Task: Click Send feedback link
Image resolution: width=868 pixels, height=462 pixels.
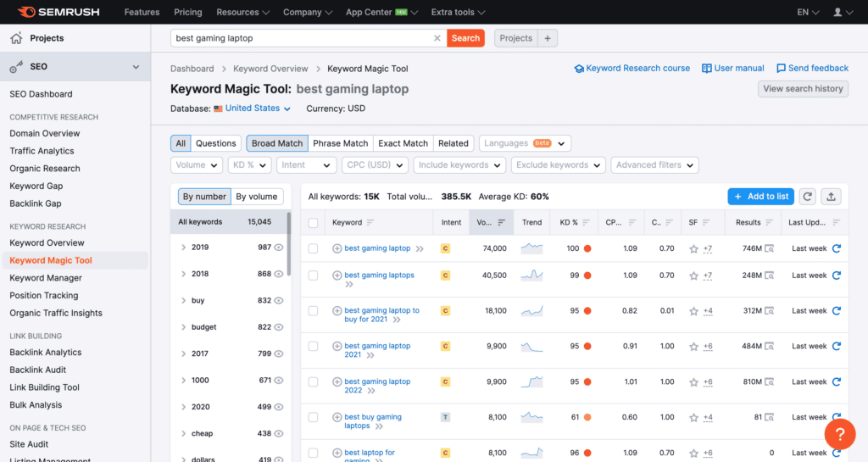Action: click(x=812, y=68)
